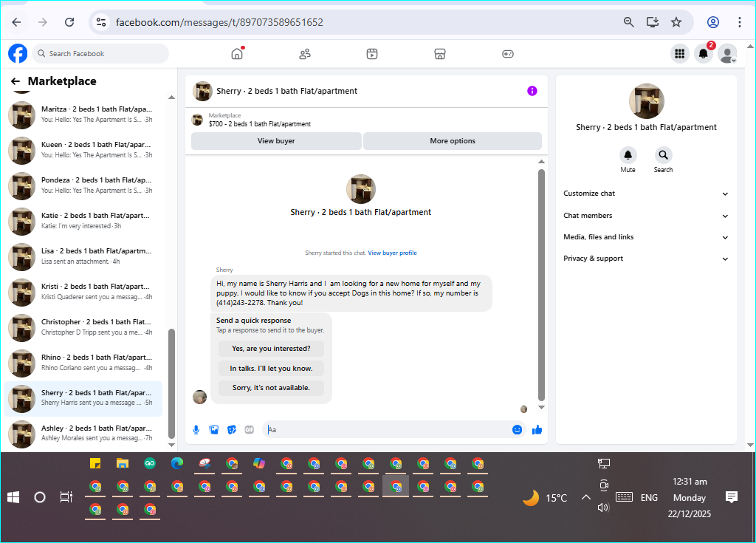Expand the Privacy & support section

pyautogui.click(x=646, y=259)
